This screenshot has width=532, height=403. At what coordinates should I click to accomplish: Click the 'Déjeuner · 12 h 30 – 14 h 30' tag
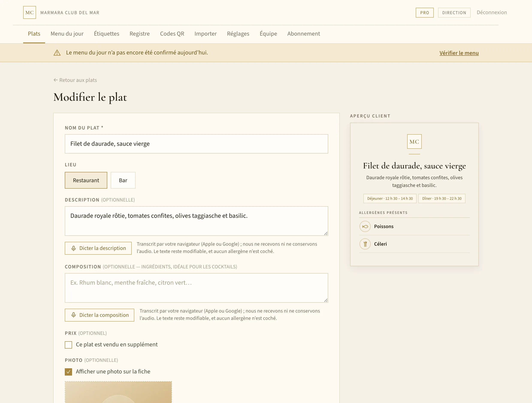tap(390, 198)
